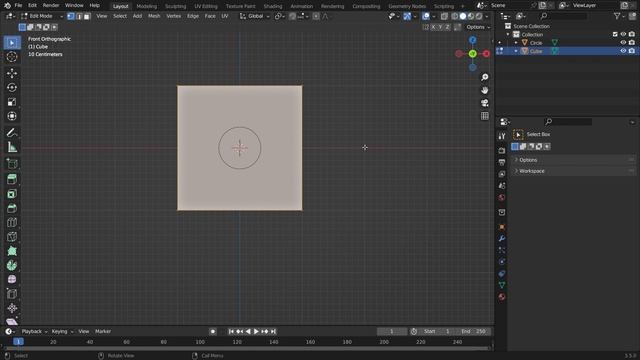This screenshot has height=360, width=640.
Task: Open the Vertex menu
Action: point(173,16)
